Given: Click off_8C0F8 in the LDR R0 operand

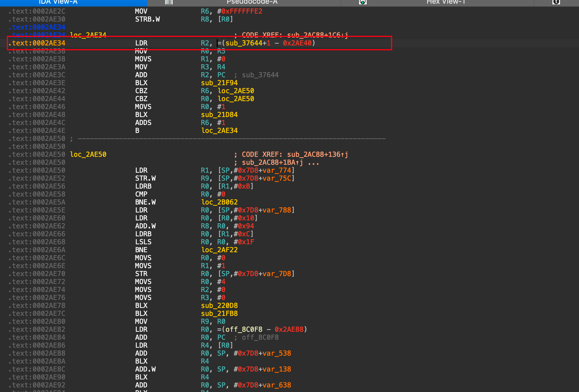Looking at the screenshot, I should click(244, 330).
